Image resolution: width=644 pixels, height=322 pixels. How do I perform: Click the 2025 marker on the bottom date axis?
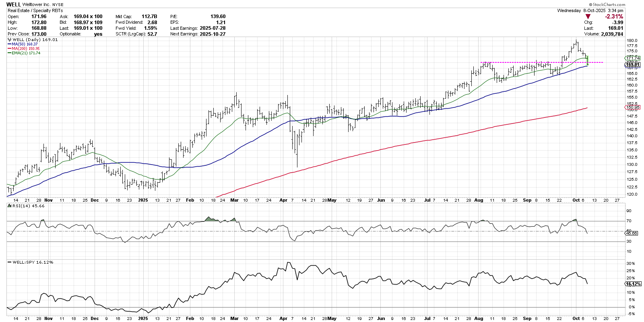click(143, 318)
